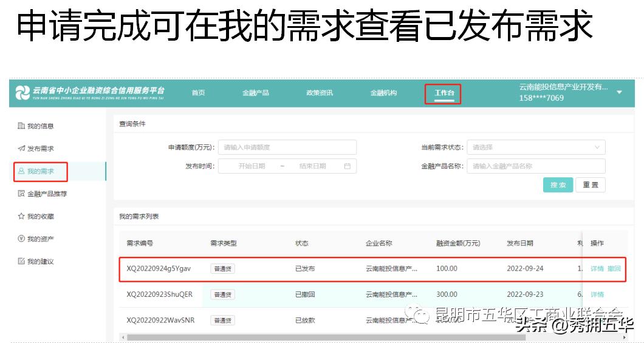
Task: Select requirement number XQ20220922WavSNR
Action: coord(160,320)
